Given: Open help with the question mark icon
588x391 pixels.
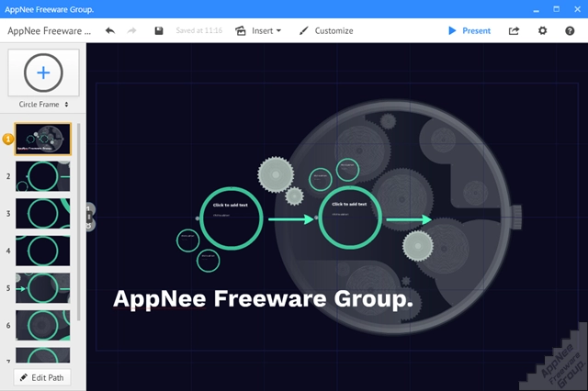Looking at the screenshot, I should point(570,30).
